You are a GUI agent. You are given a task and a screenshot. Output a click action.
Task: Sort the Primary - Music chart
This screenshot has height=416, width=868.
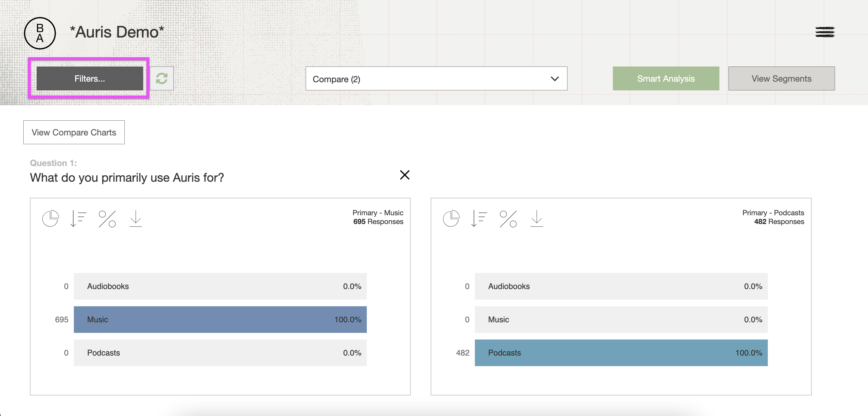point(78,219)
